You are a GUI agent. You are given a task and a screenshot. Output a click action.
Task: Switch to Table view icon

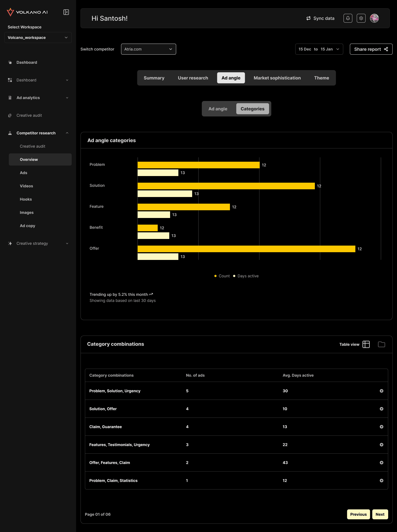coord(366,344)
